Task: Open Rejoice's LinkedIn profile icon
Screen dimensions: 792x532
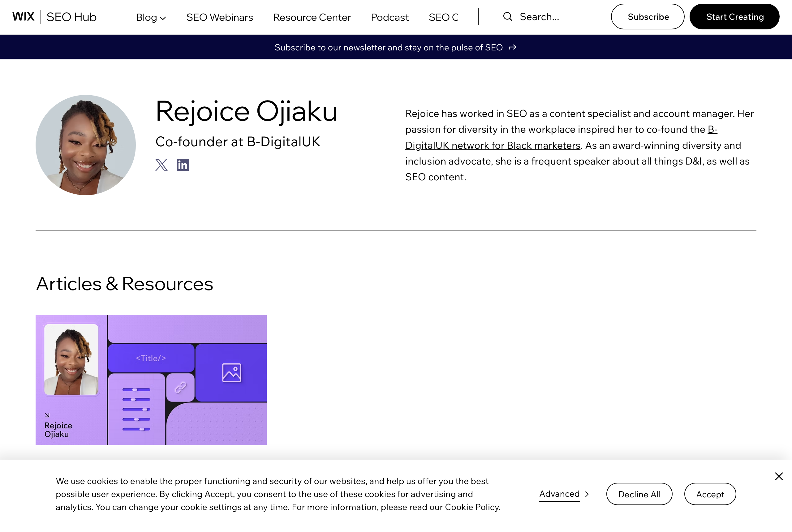Action: click(183, 165)
